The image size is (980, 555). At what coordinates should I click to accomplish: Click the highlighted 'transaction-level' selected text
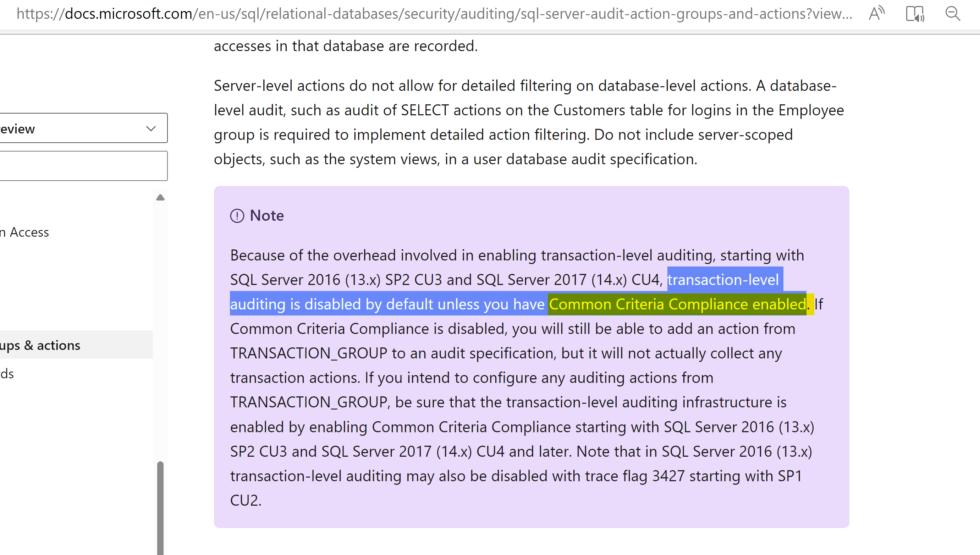(x=723, y=280)
